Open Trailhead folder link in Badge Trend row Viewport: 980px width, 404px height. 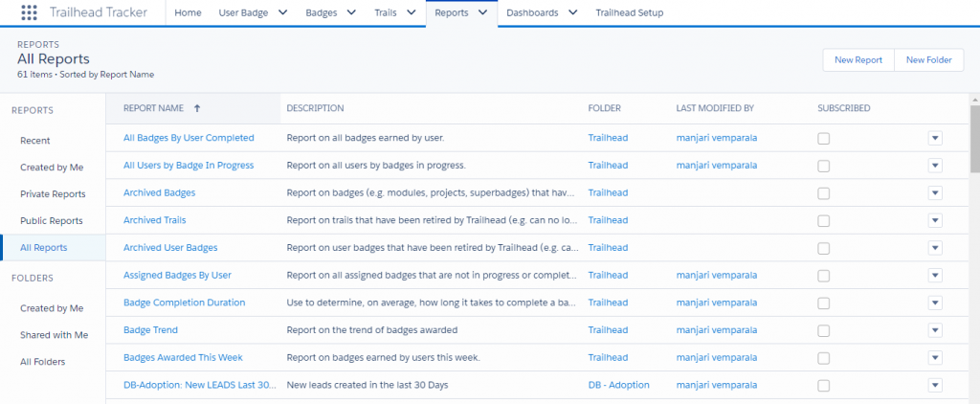pos(608,331)
